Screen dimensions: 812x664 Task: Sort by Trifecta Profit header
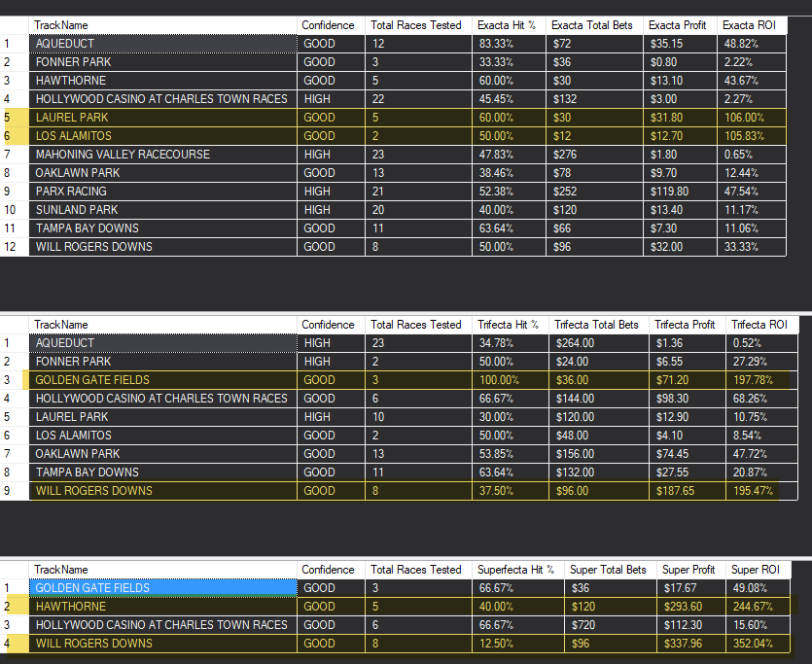coord(688,325)
